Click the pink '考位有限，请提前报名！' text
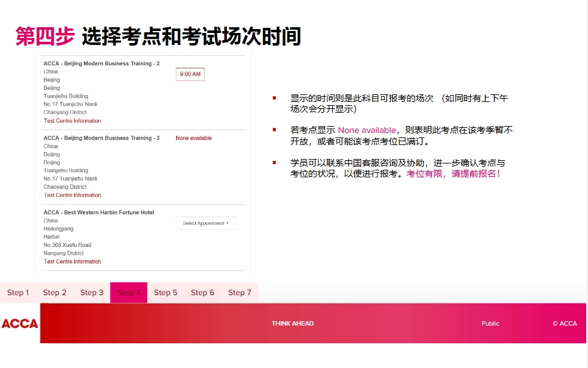588x368 pixels. [x=454, y=174]
